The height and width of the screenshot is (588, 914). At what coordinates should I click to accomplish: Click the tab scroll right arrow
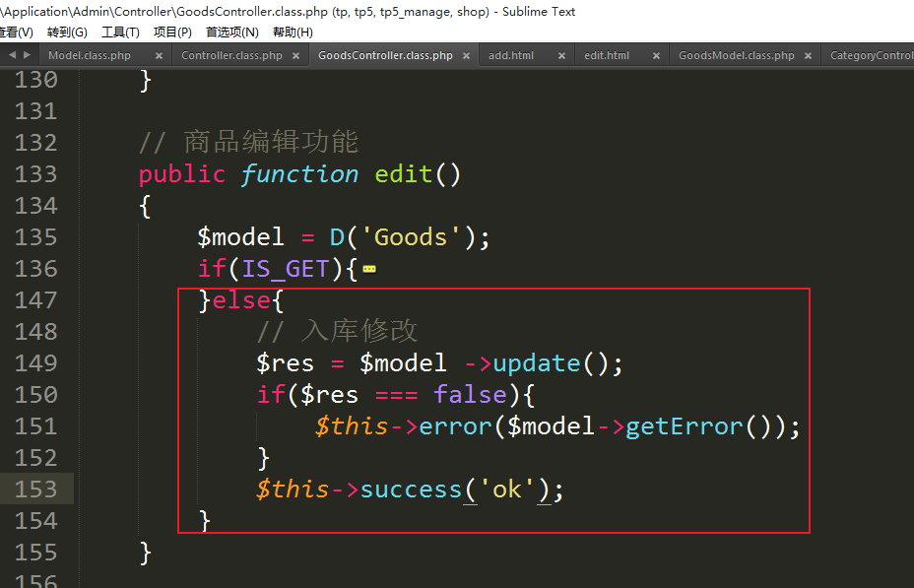(27, 55)
